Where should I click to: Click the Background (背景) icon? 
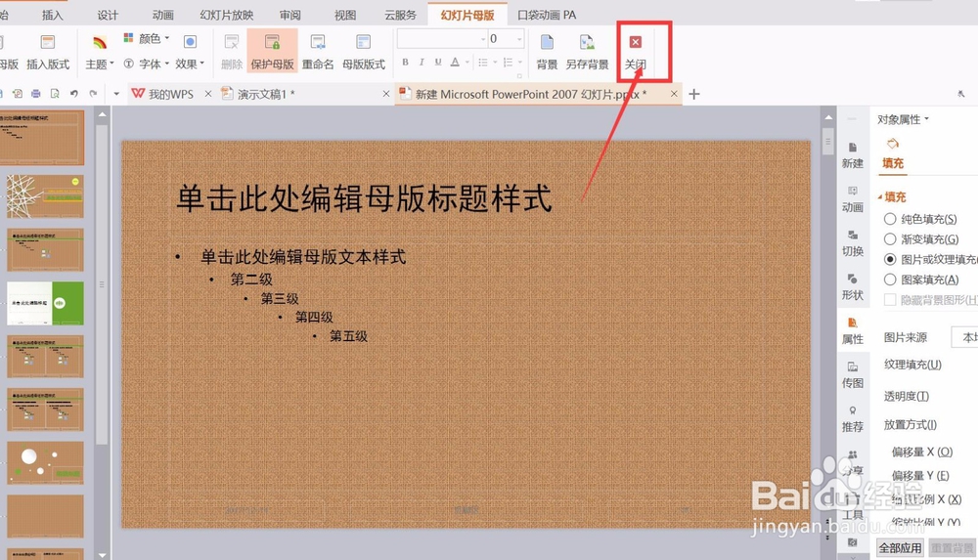coord(547,42)
